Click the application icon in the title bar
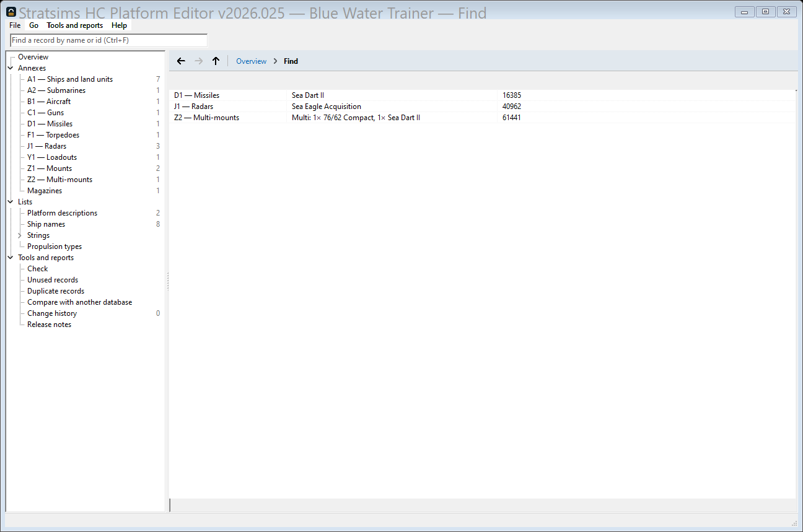Image resolution: width=803 pixels, height=532 pixels. pos(11,12)
